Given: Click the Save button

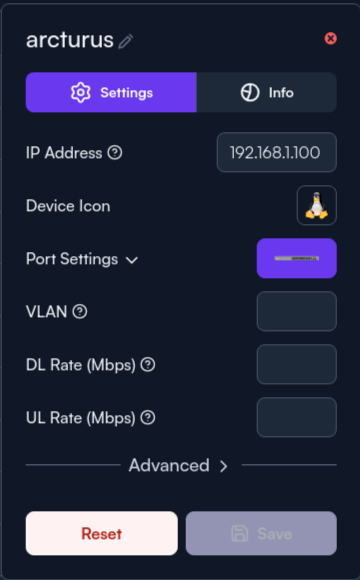Looking at the screenshot, I should pyautogui.click(x=261, y=533).
